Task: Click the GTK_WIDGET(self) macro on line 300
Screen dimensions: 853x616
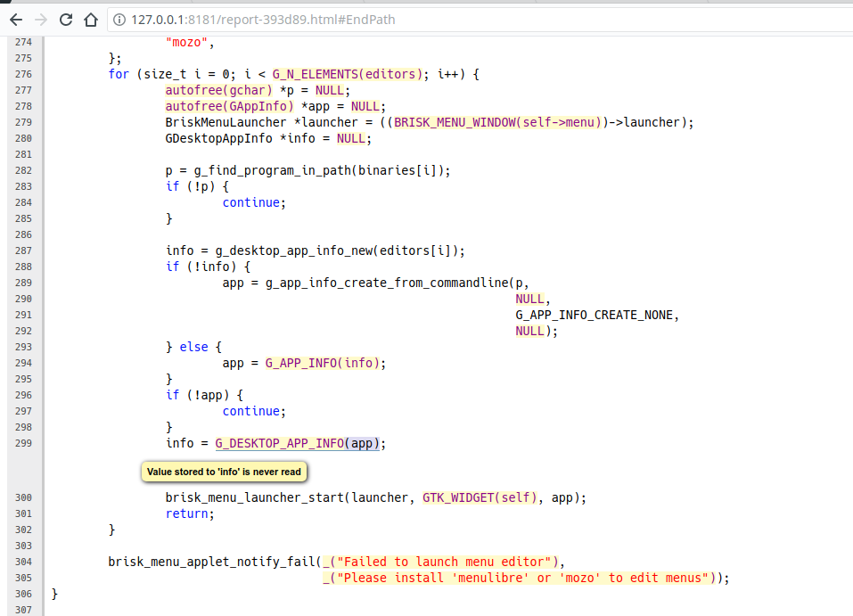Action: [x=480, y=498]
